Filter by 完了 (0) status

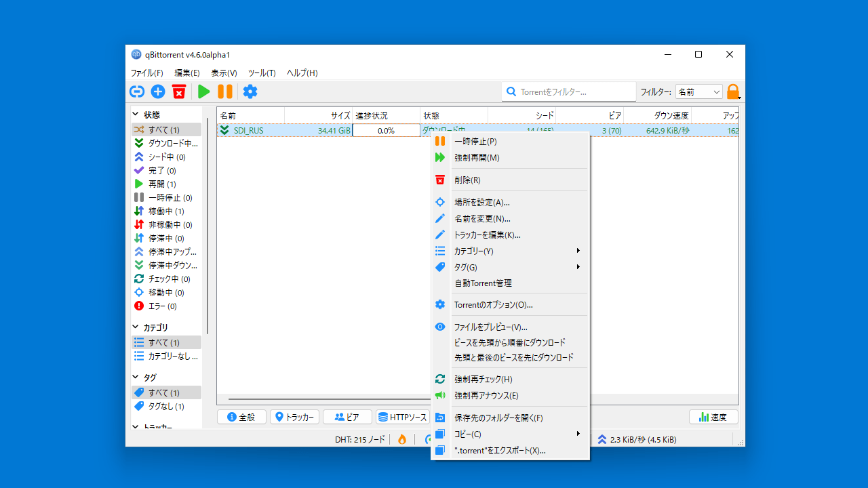tap(166, 170)
